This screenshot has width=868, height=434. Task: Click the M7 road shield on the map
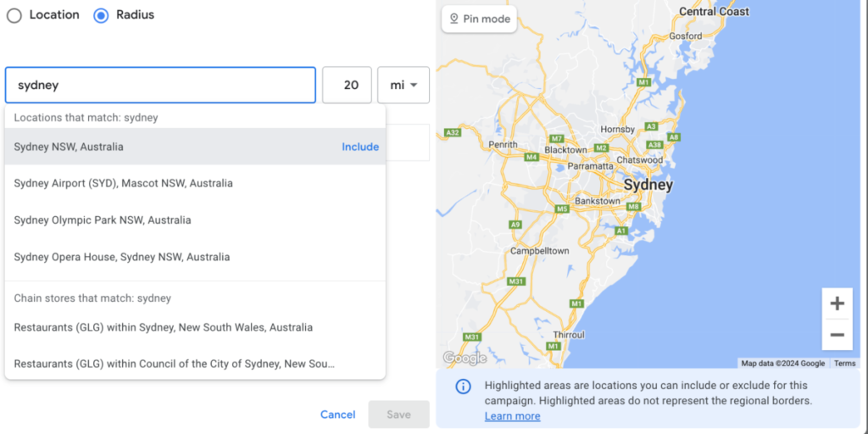557,138
